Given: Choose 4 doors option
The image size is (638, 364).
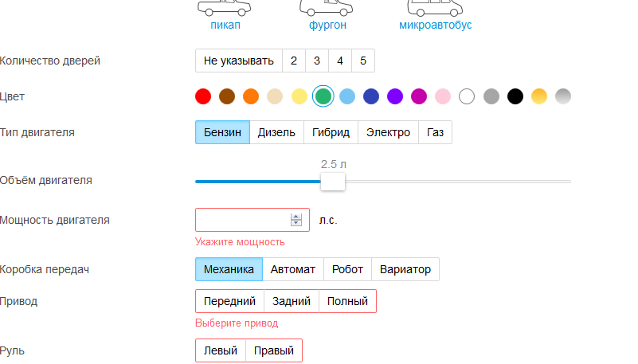Looking at the screenshot, I should click(x=340, y=61).
